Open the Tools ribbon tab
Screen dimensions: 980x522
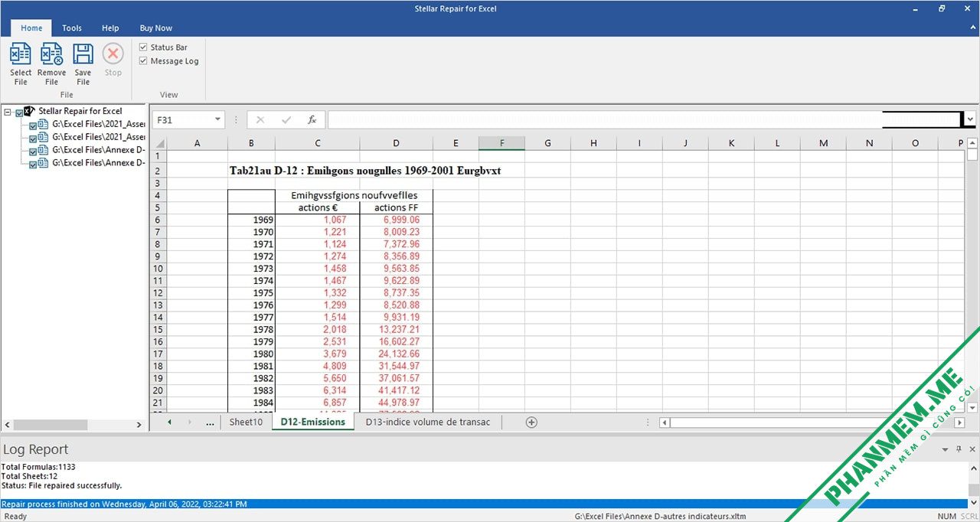[72, 28]
